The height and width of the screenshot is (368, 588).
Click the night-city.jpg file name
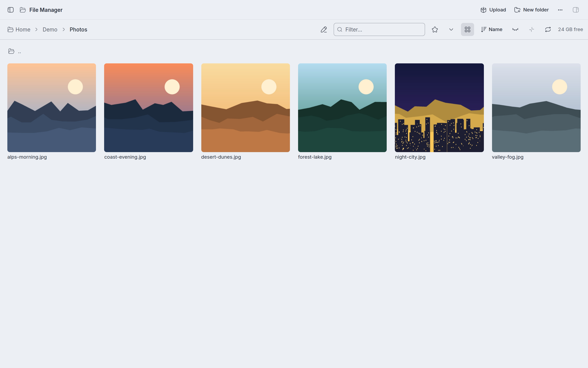click(x=410, y=157)
